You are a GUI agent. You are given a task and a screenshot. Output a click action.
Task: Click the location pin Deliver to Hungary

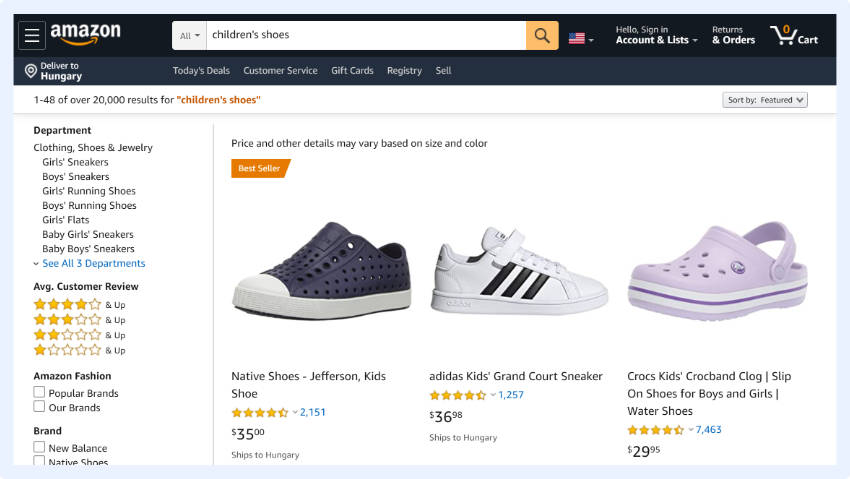click(x=53, y=71)
